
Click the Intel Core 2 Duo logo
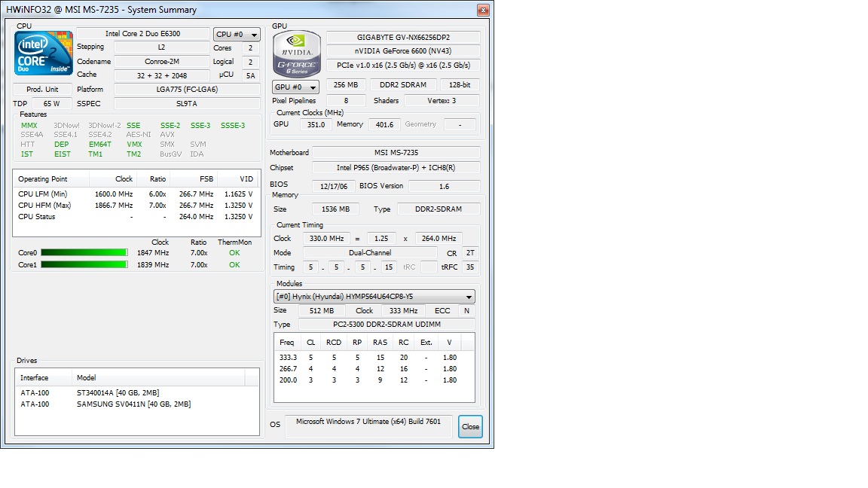(x=44, y=53)
